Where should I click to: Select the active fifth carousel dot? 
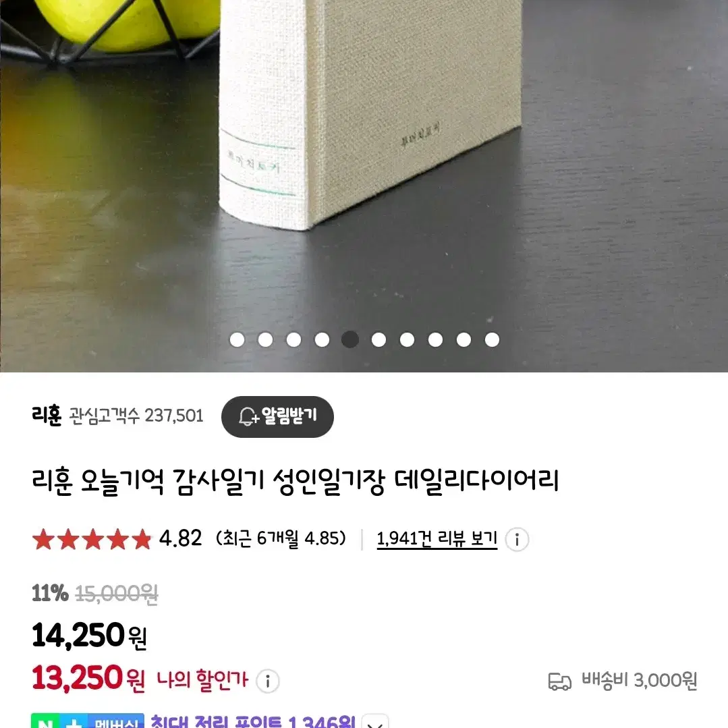tap(350, 339)
